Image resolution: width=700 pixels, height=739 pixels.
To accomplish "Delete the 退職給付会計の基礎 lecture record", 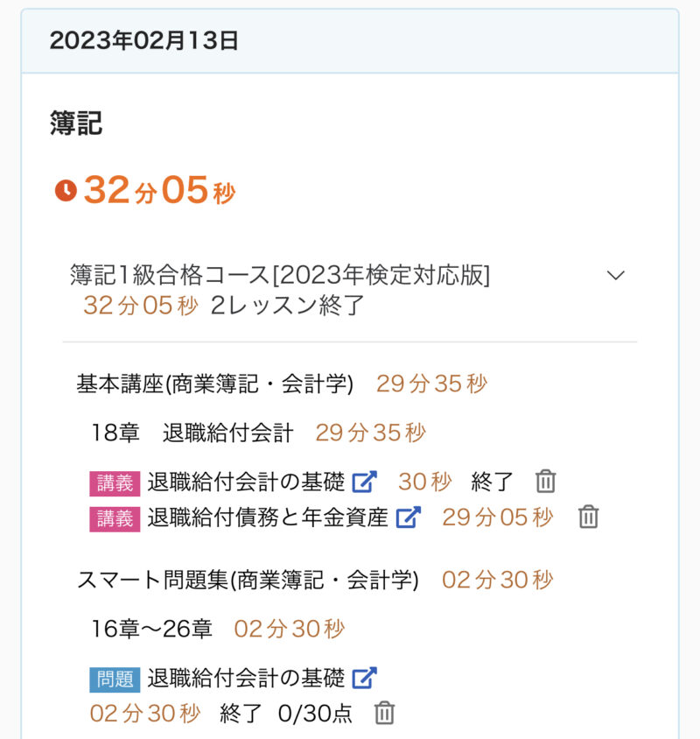I will [x=545, y=482].
